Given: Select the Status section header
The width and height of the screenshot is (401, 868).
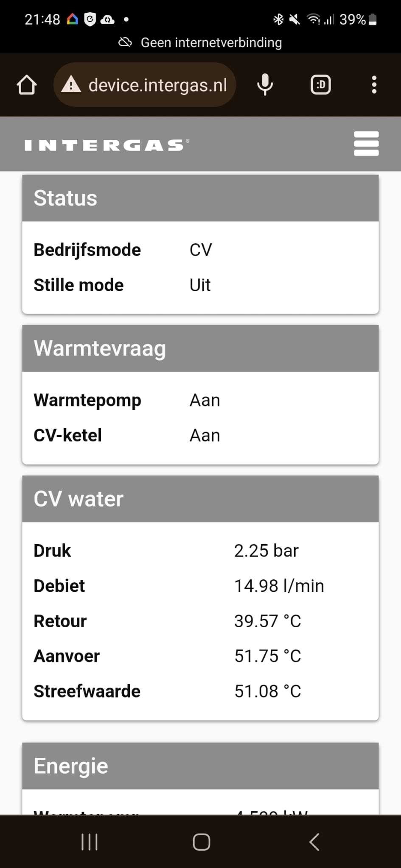Looking at the screenshot, I should pos(200,198).
